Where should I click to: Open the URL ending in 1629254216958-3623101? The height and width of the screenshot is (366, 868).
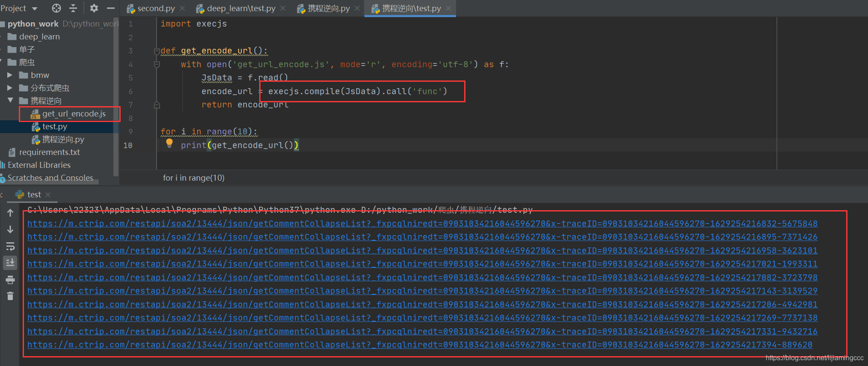422,250
